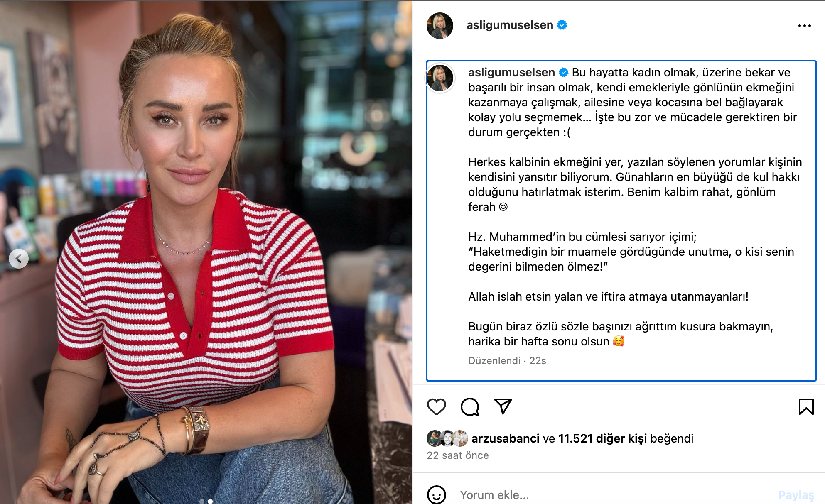Click the verified badge in the caption
The width and height of the screenshot is (825, 504).
pos(564,72)
